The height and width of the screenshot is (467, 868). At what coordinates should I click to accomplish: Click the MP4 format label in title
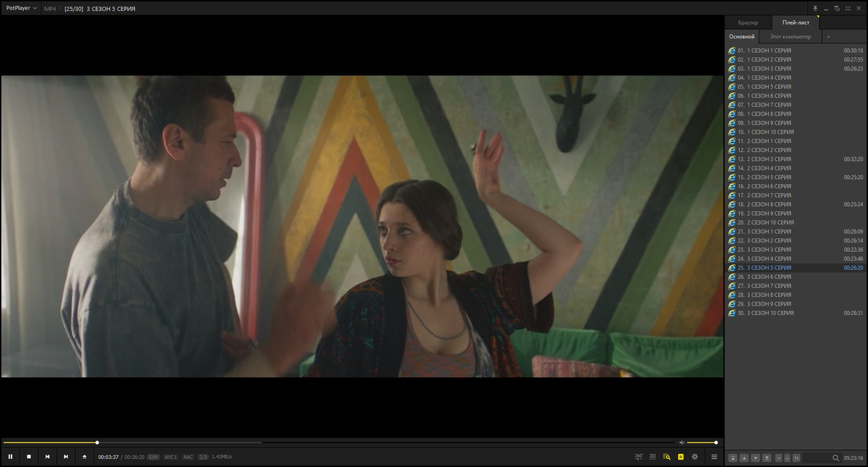(x=50, y=8)
